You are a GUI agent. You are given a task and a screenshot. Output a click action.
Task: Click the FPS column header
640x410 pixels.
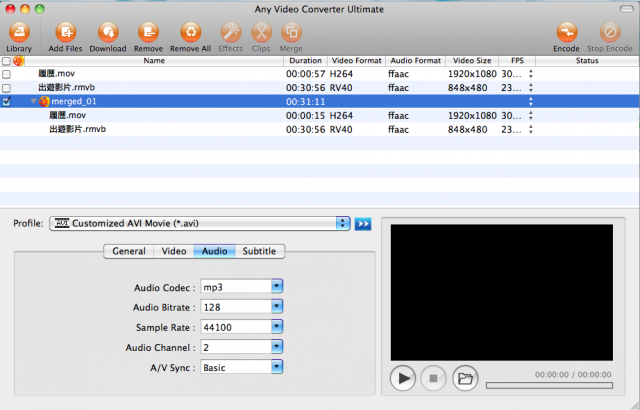tap(517, 61)
